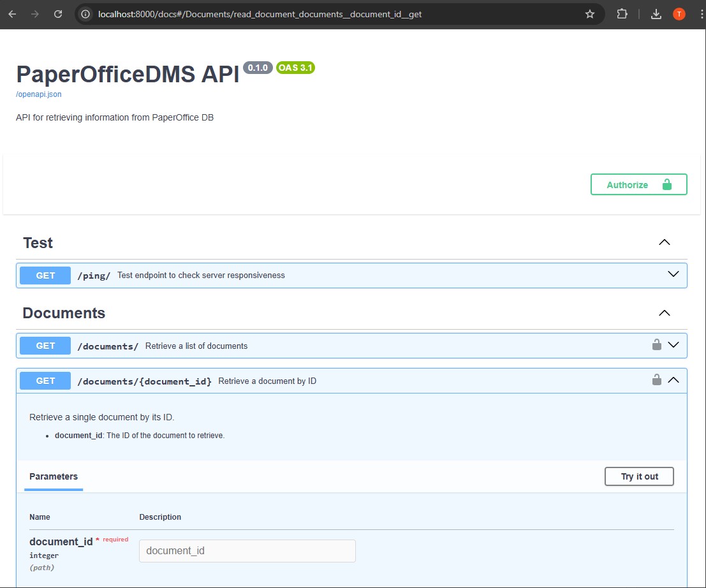The image size is (706, 588).
Task: Click the 0.1.0 version badge
Action: pyautogui.click(x=258, y=68)
